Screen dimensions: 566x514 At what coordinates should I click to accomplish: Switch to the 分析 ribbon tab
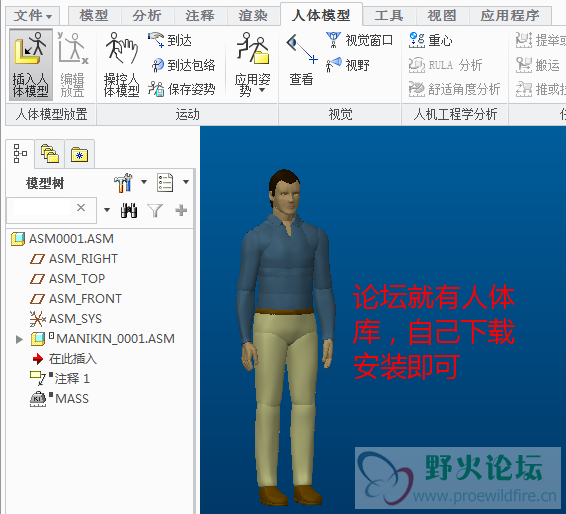pos(147,16)
